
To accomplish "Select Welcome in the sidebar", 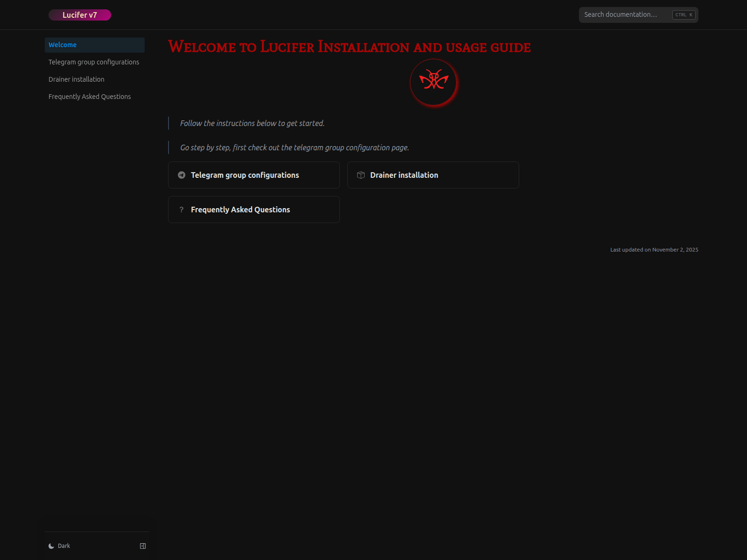I will (x=95, y=45).
